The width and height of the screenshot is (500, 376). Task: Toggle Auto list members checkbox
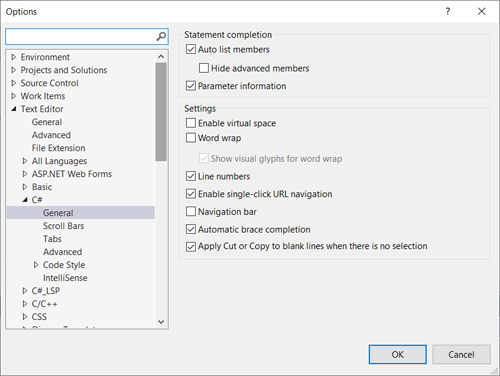click(x=191, y=49)
